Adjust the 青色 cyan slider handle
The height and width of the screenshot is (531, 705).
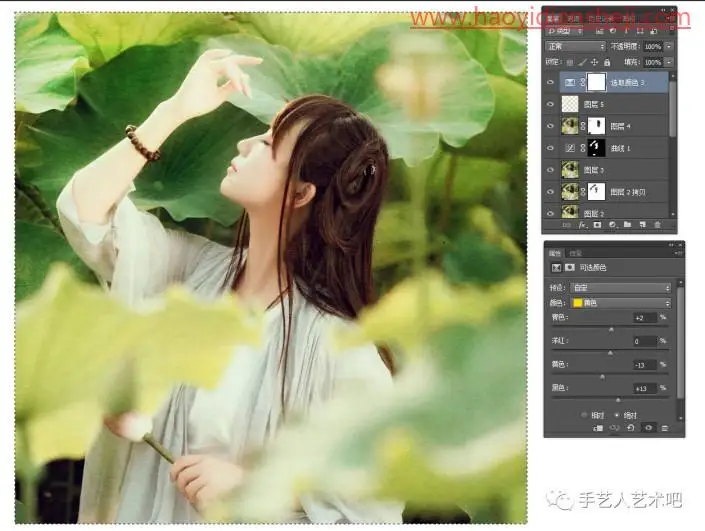611,330
